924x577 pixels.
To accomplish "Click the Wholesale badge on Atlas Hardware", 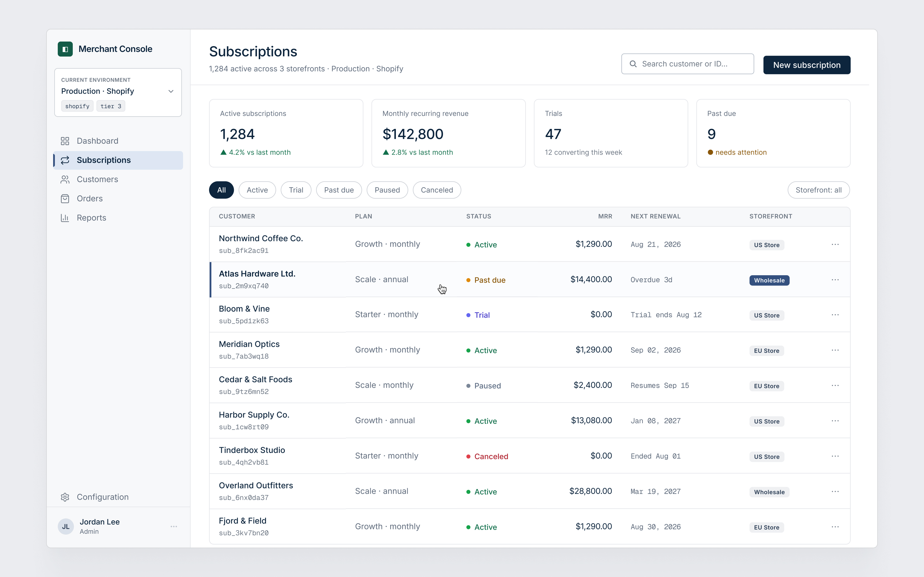I will [x=769, y=280].
